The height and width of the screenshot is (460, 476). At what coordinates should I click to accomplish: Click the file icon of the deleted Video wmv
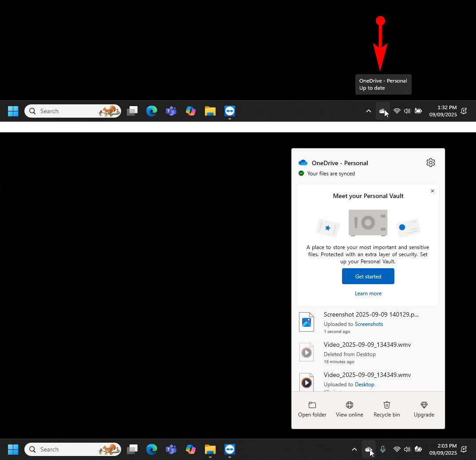point(306,352)
